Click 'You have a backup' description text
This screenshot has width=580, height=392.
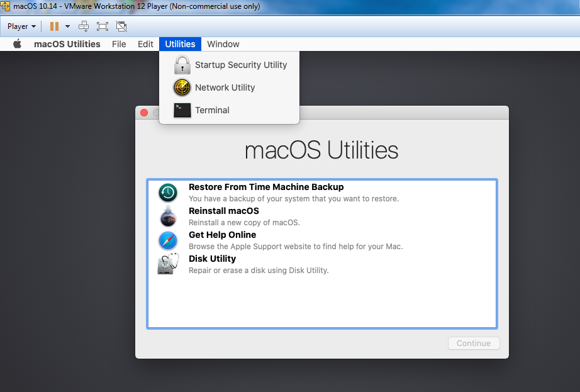294,199
